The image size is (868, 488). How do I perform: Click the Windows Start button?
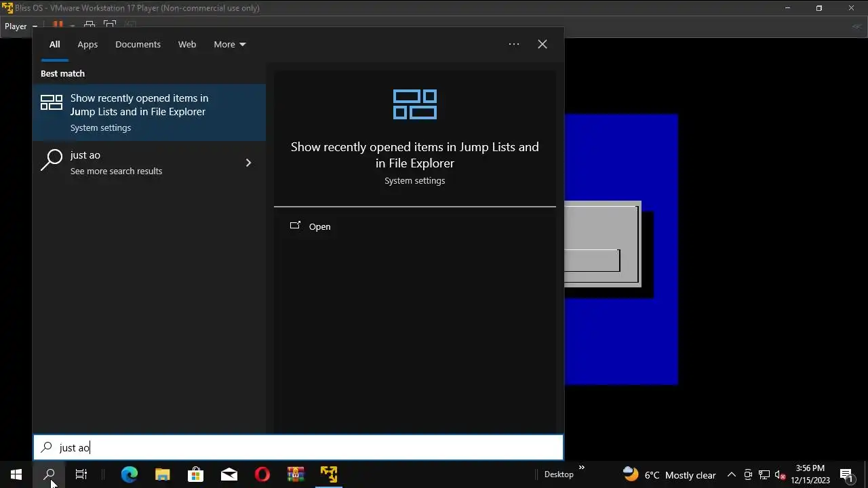(x=16, y=474)
